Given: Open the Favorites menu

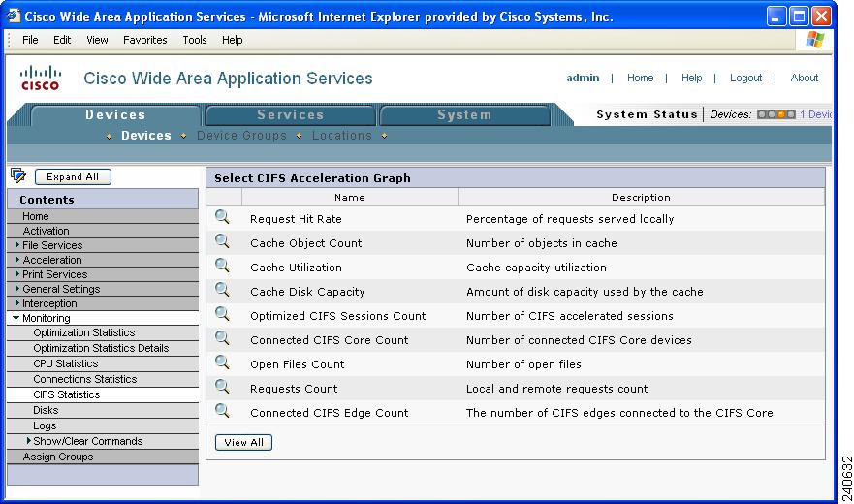Looking at the screenshot, I should click(x=144, y=40).
